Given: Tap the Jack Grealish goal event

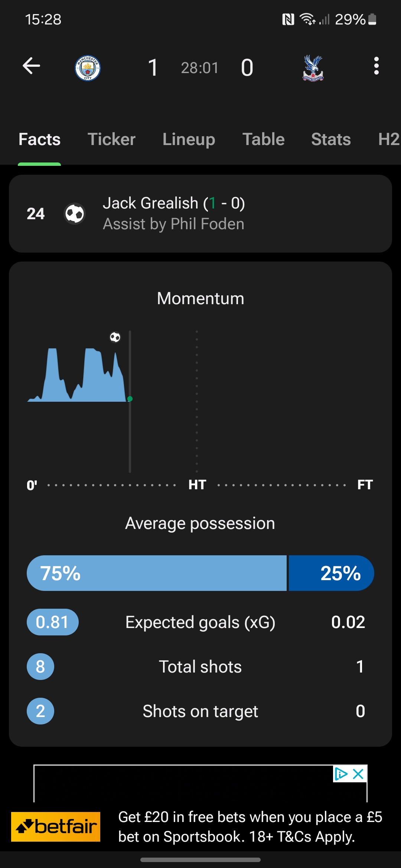Looking at the screenshot, I should (200, 214).
